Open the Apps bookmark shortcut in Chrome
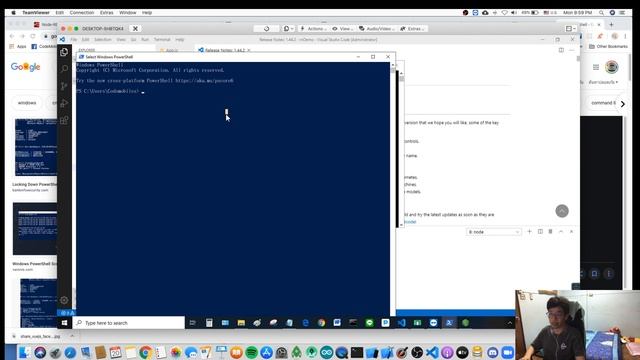640x360 pixels. coord(18,47)
